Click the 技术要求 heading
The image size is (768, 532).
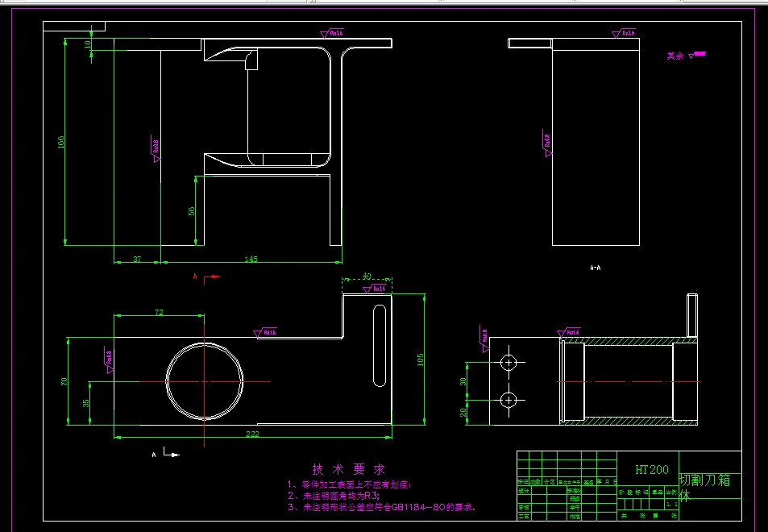[349, 469]
